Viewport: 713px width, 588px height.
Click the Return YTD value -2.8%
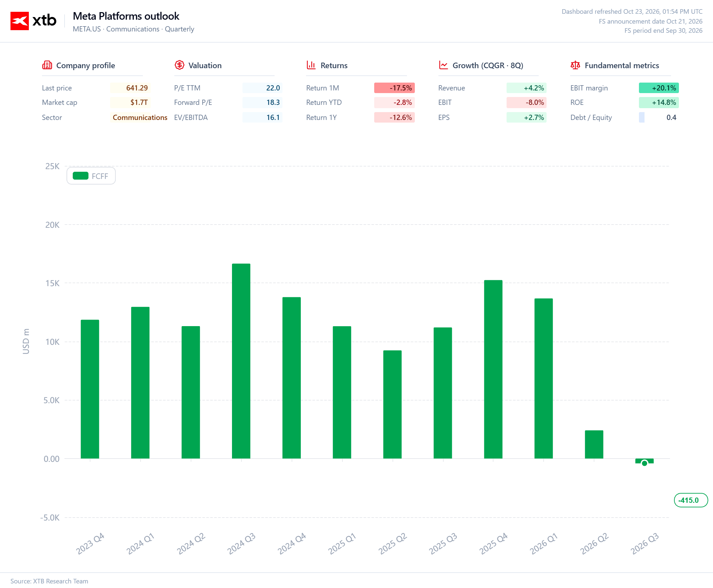point(395,102)
